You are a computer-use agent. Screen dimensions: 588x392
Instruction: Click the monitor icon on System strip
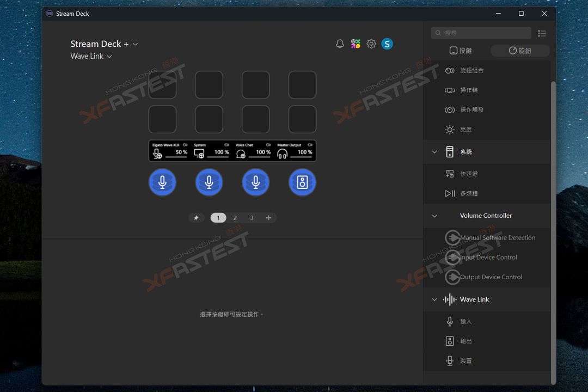199,154
